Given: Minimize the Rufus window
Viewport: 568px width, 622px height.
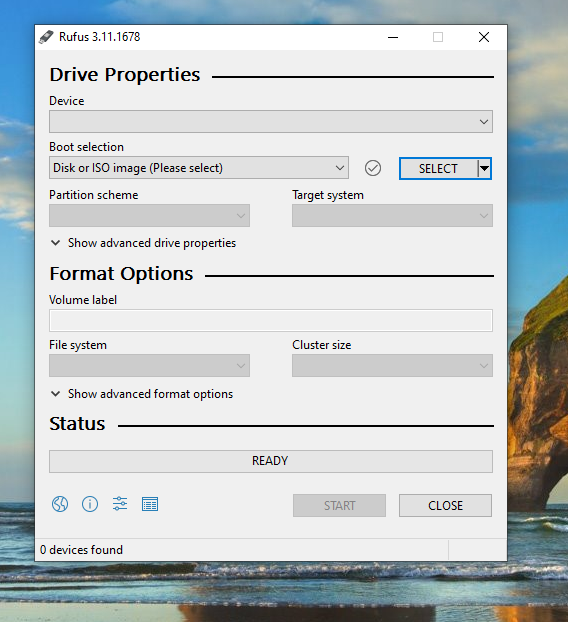Looking at the screenshot, I should click(393, 37).
